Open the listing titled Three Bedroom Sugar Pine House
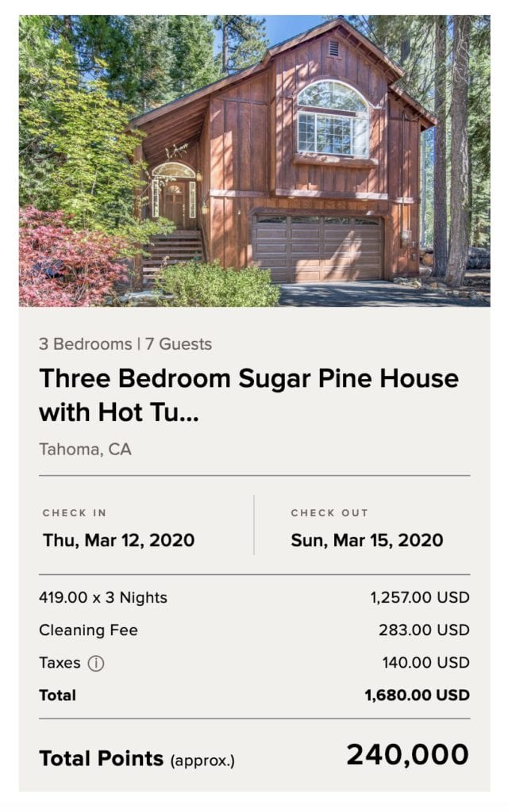Screen dimensions: 508x812 click(x=248, y=377)
